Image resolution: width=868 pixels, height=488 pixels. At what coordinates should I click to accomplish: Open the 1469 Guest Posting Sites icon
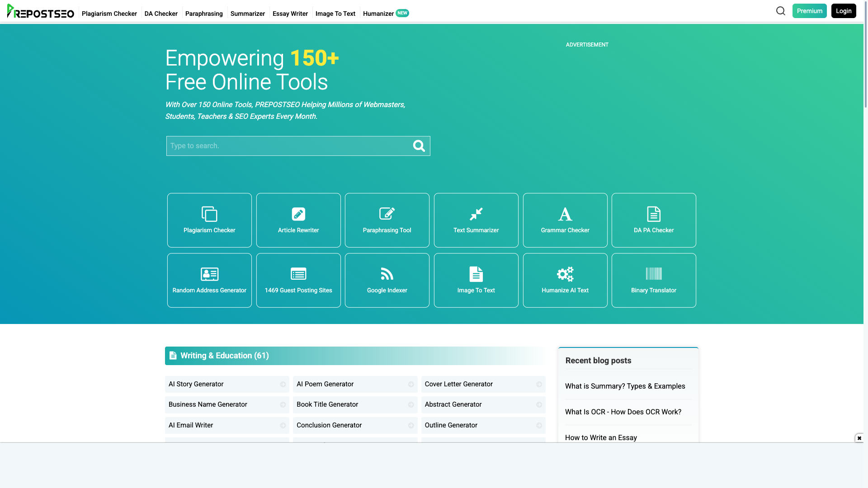(x=298, y=274)
